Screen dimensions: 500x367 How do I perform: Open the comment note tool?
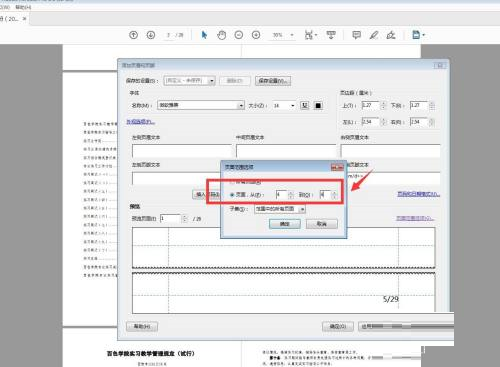356,35
